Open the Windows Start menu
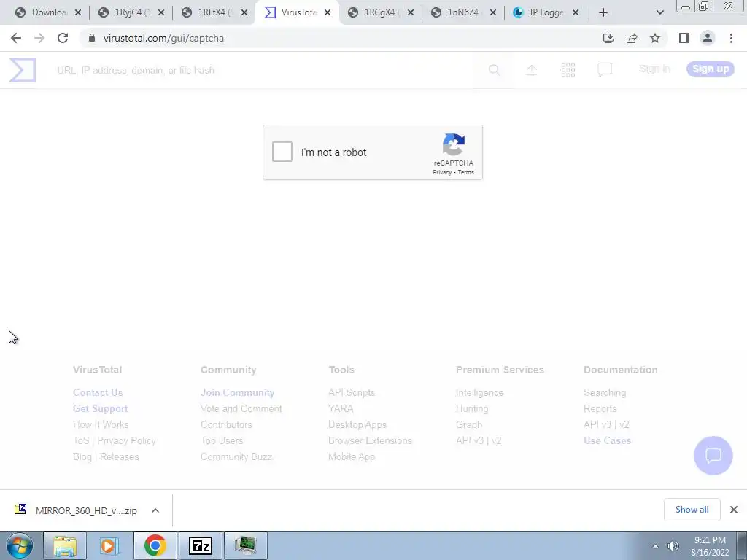 pyautogui.click(x=20, y=545)
